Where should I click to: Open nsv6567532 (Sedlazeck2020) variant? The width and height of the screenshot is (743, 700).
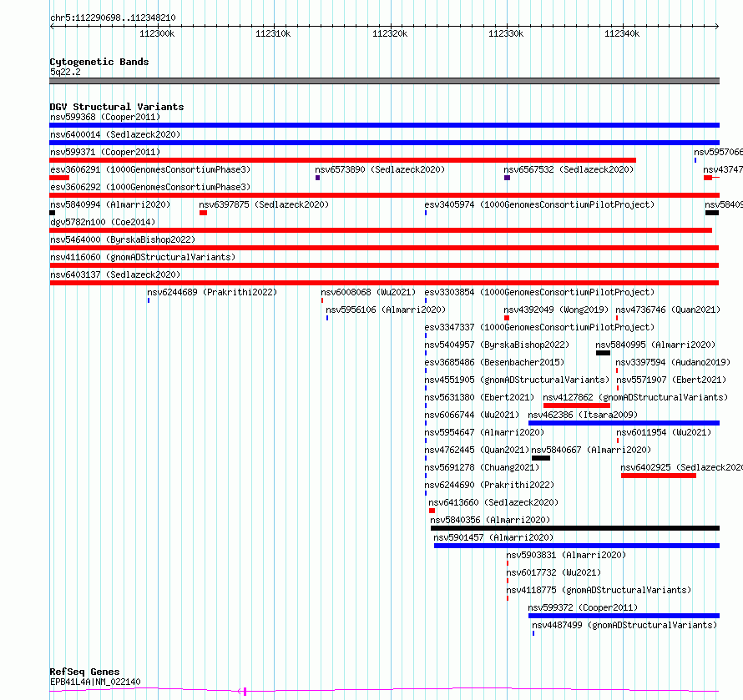tap(569, 169)
